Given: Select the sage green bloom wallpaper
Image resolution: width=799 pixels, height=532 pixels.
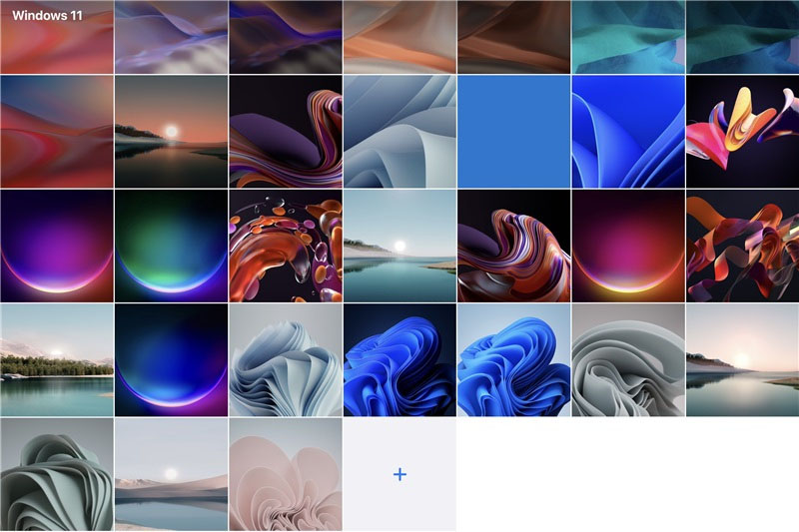Looking at the screenshot, I should coord(57,474).
